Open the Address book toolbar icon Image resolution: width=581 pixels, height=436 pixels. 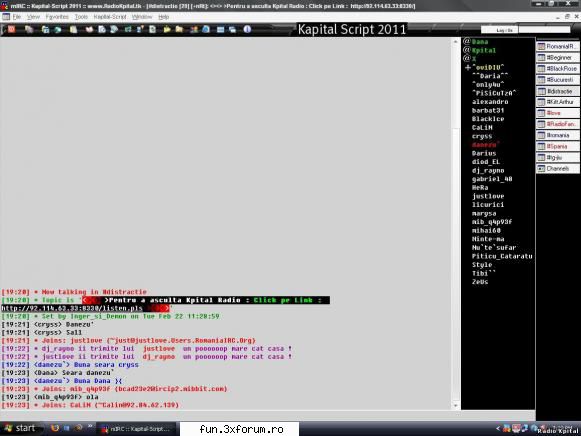pos(89,29)
